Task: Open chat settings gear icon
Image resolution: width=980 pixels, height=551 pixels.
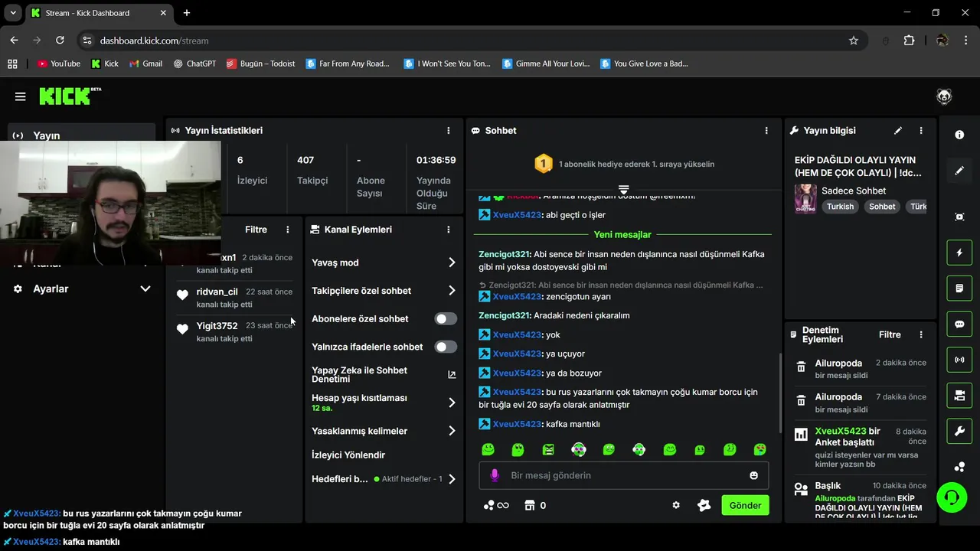Action: click(x=676, y=505)
